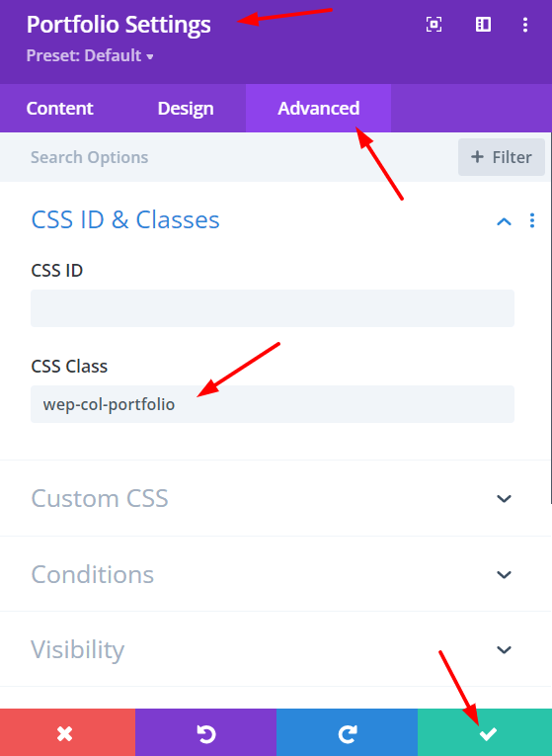Viewport: 552px width, 756px height.
Task: Switch to the Design tab
Action: tap(186, 108)
